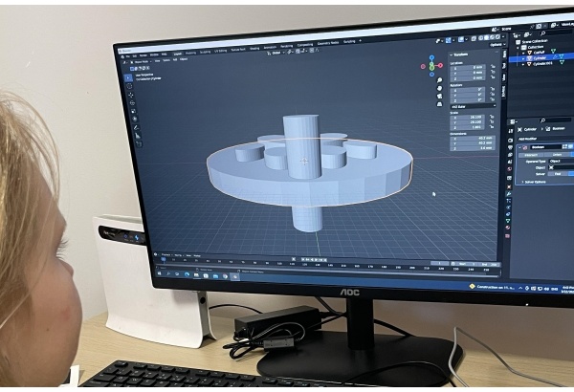Open the Output properties tab icon
The image size is (574, 392).
pos(510,147)
